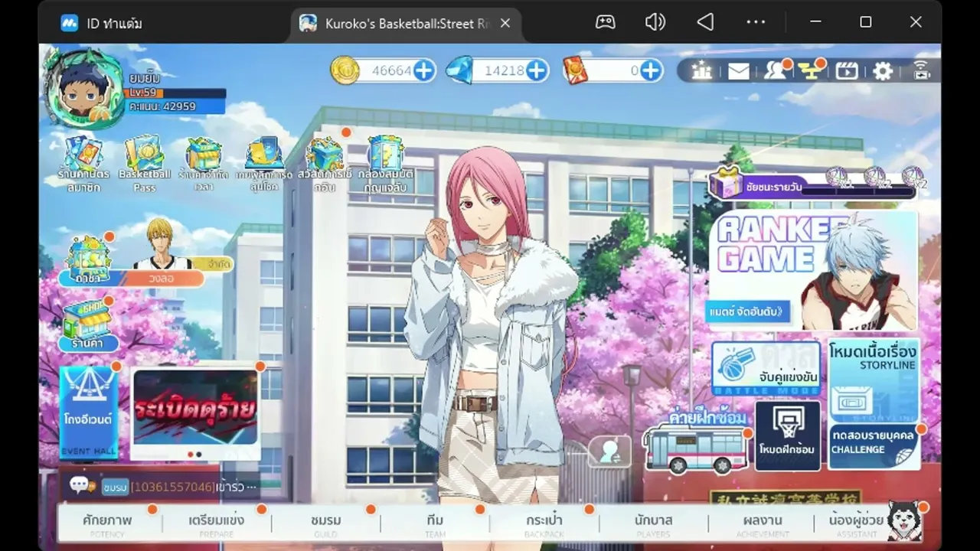Switch to the ID ทำแต้ม tab
The width and height of the screenshot is (980, 551).
coord(101,23)
